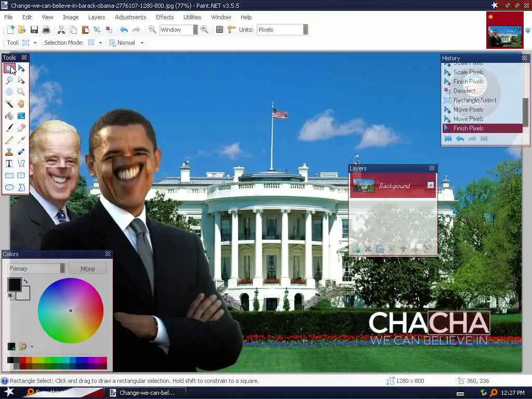Image resolution: width=532 pixels, height=399 pixels.
Task: Select the Line/Curve tool
Action: (21, 164)
